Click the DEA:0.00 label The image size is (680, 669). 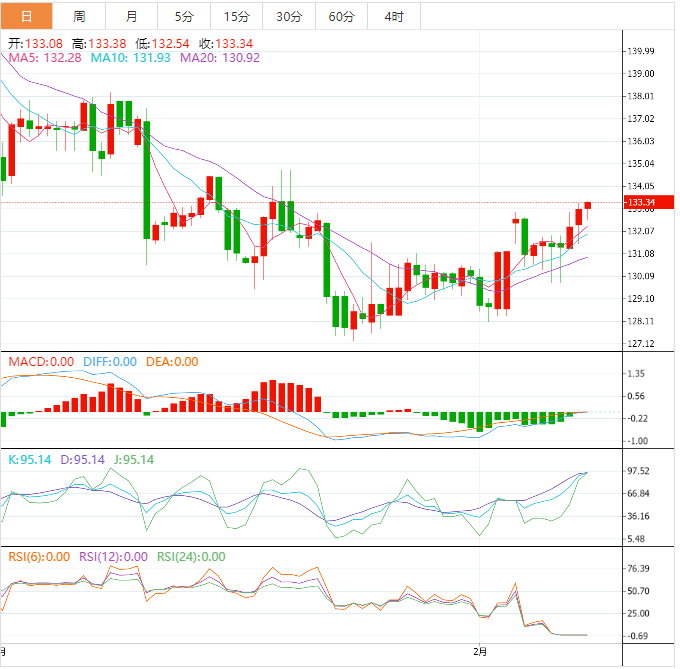click(x=172, y=362)
